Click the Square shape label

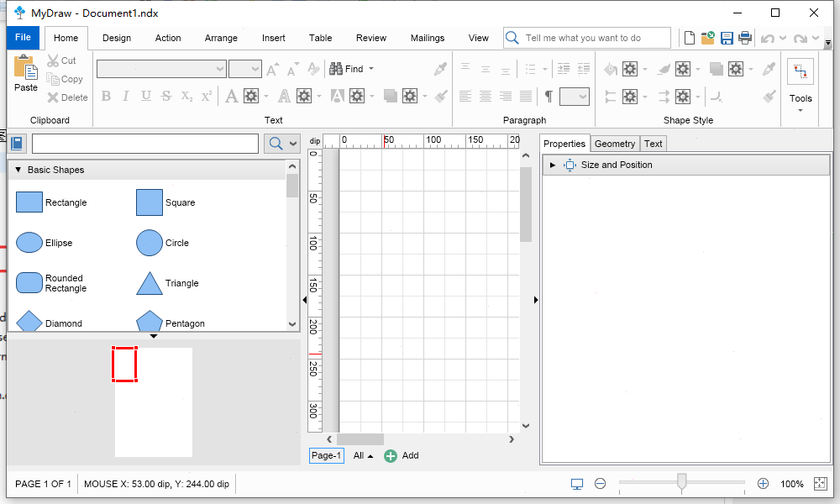click(180, 202)
